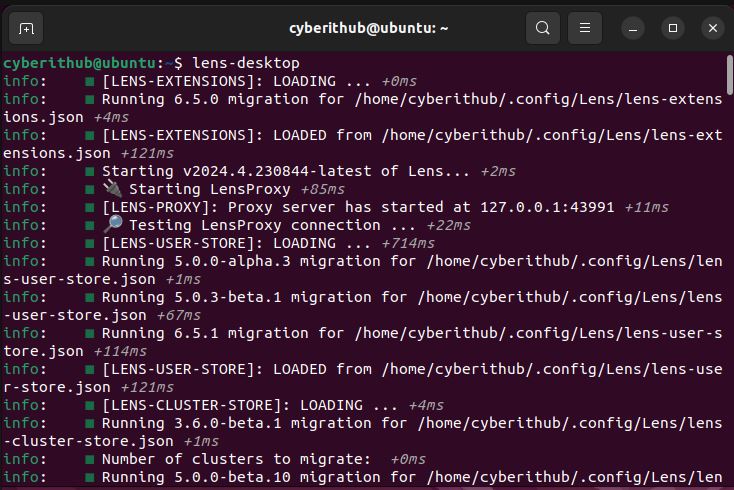Minimize the terminal window
The height and width of the screenshot is (490, 734).
coord(633,28)
